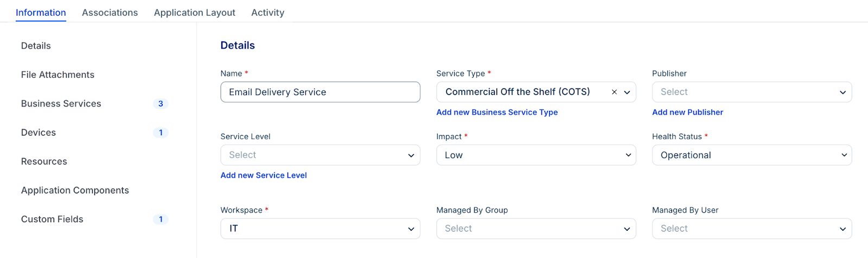Click the Name input field
The width and height of the screenshot is (868, 258).
coord(320,92)
